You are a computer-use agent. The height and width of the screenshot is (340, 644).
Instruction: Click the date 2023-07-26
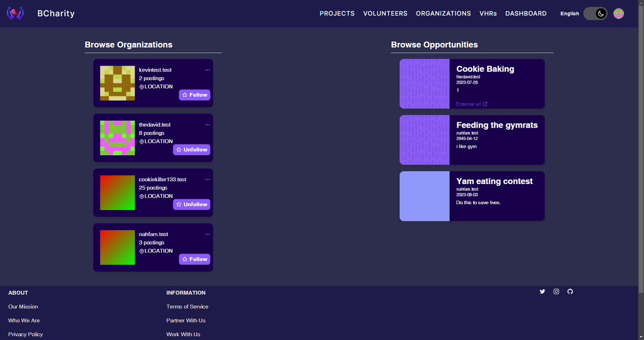point(467,83)
